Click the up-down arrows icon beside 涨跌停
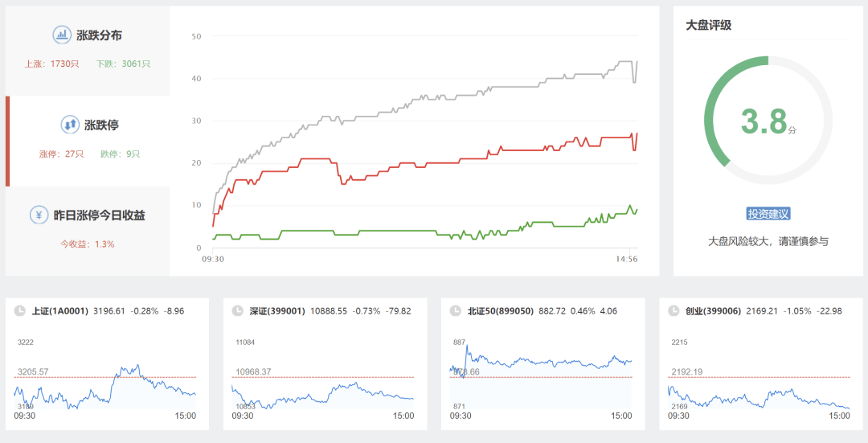868x443 pixels. (x=70, y=125)
